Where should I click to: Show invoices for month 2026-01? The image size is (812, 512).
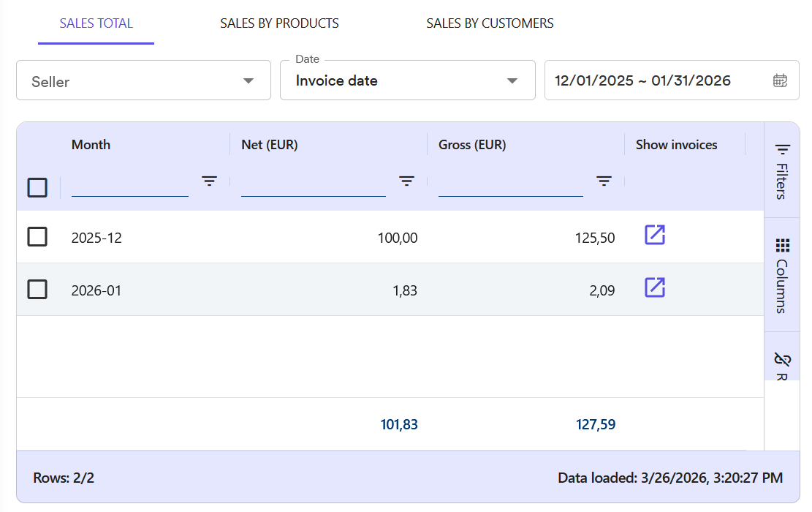(x=654, y=287)
